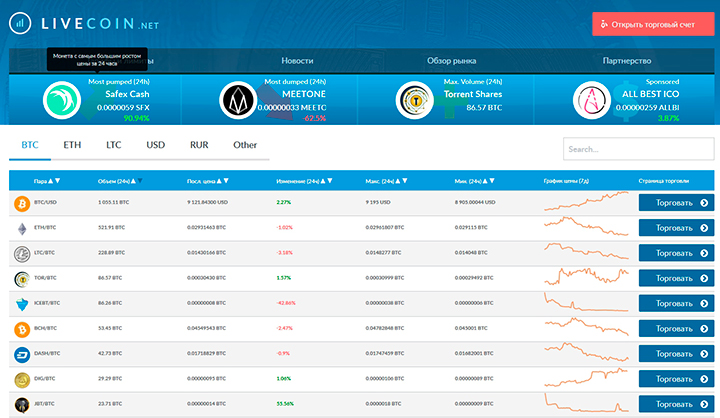Switch to the USD market tab
The image size is (720, 418).
pos(155,145)
